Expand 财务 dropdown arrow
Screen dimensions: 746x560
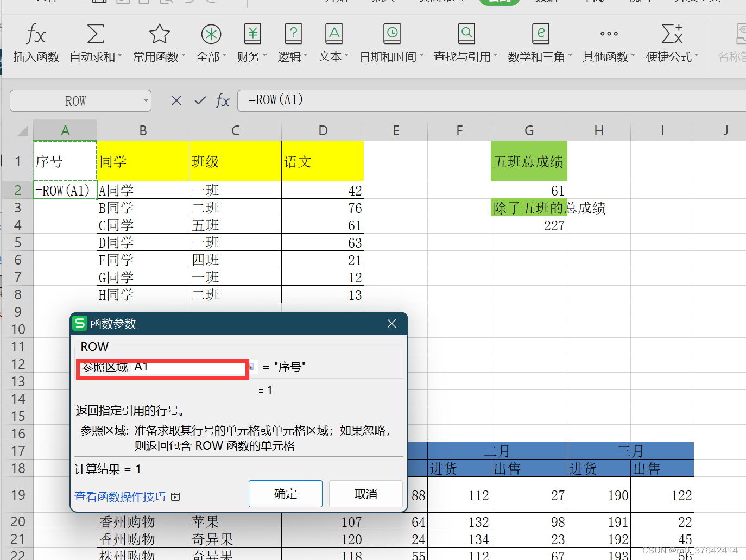tap(265, 56)
